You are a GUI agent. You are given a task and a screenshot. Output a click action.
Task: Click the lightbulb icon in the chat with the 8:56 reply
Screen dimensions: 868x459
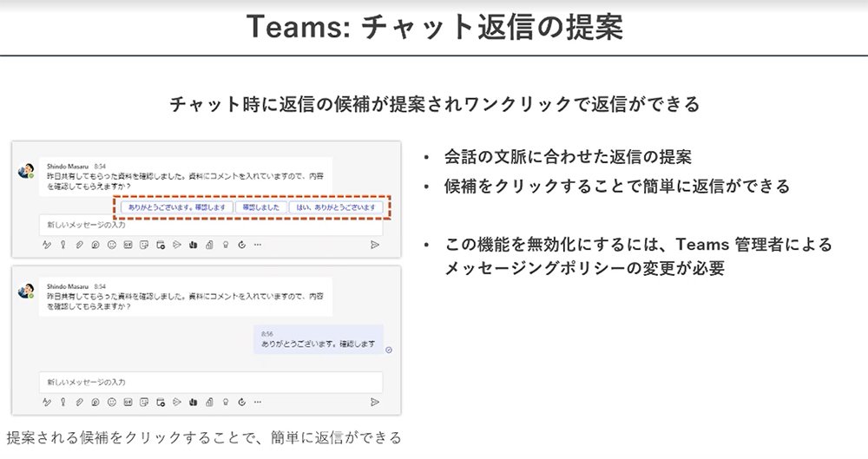pyautogui.click(x=226, y=403)
